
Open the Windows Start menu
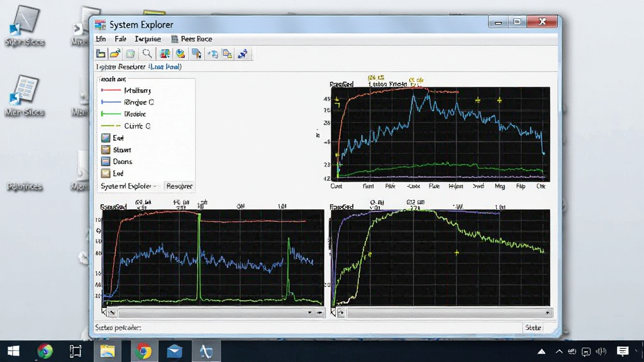14,351
